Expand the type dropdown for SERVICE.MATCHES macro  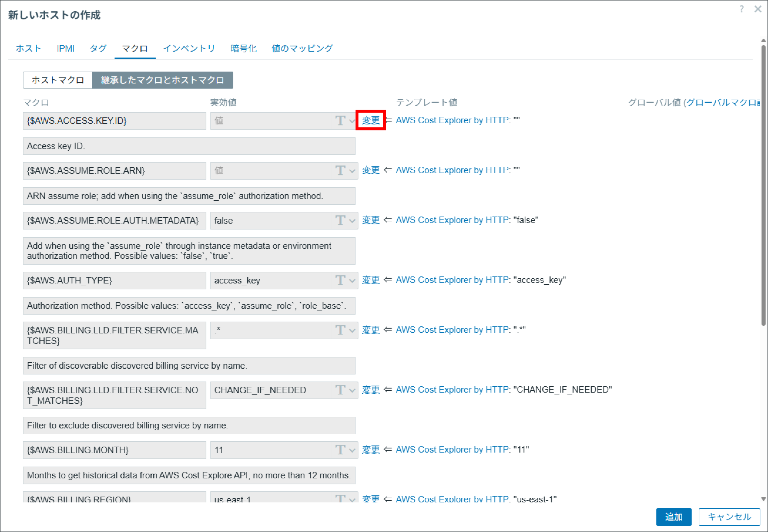tap(345, 330)
